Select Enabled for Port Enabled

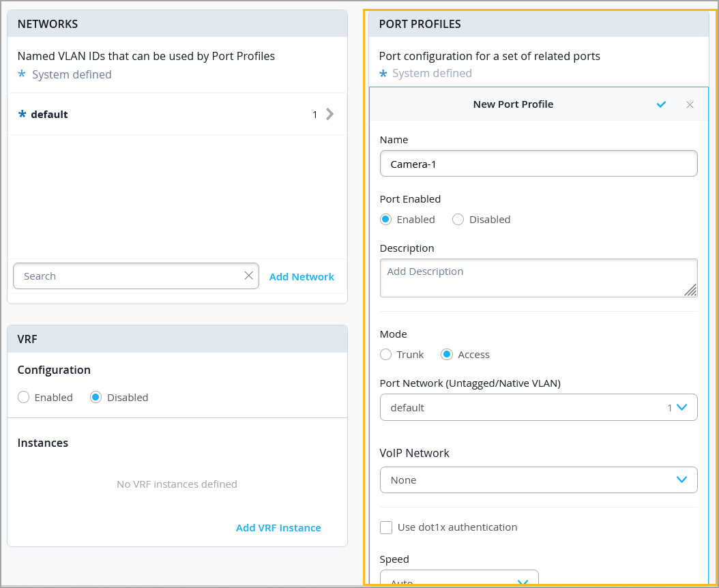pos(386,220)
